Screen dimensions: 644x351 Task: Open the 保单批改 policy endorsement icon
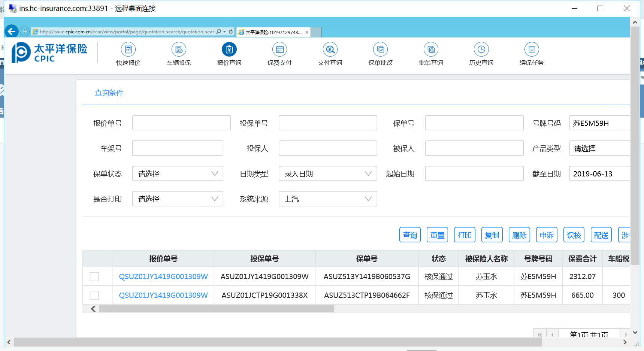coord(380,50)
